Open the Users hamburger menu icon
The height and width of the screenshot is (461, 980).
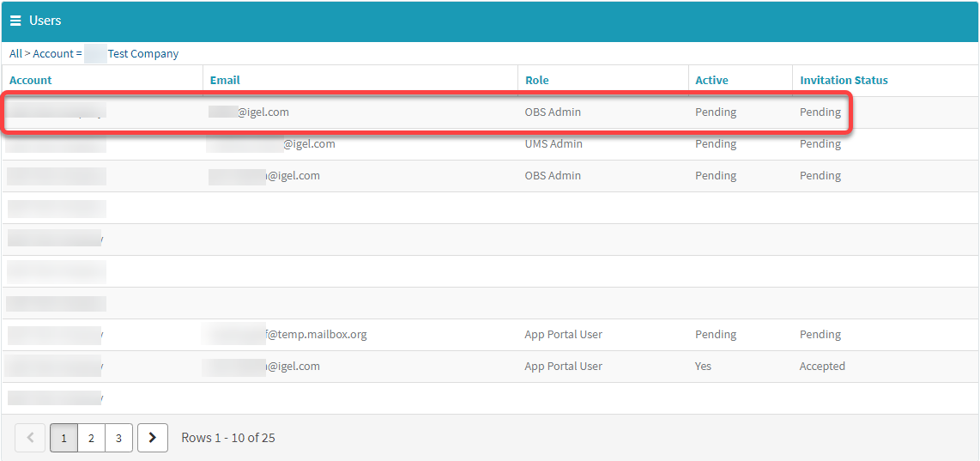[x=15, y=21]
